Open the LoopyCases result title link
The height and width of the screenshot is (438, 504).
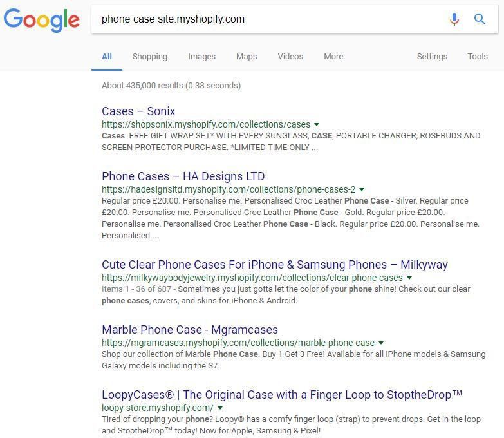282,395
